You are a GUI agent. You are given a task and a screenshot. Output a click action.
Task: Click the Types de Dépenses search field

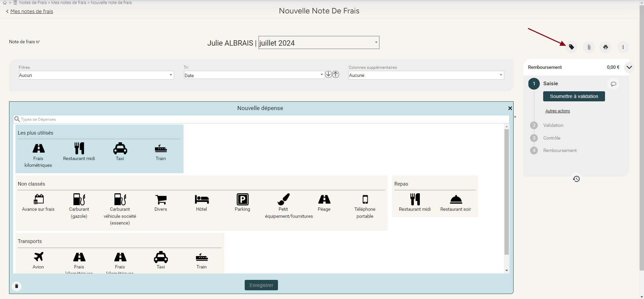pos(262,119)
